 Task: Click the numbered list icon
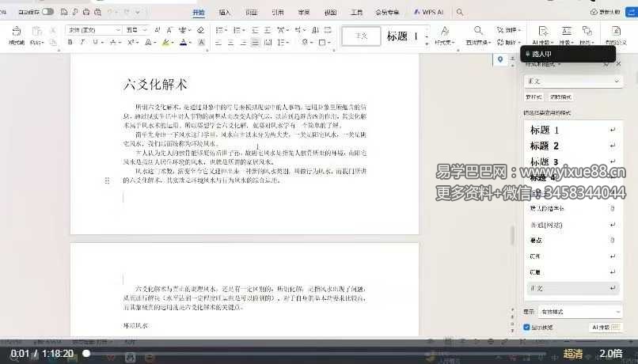pyautogui.click(x=238, y=30)
